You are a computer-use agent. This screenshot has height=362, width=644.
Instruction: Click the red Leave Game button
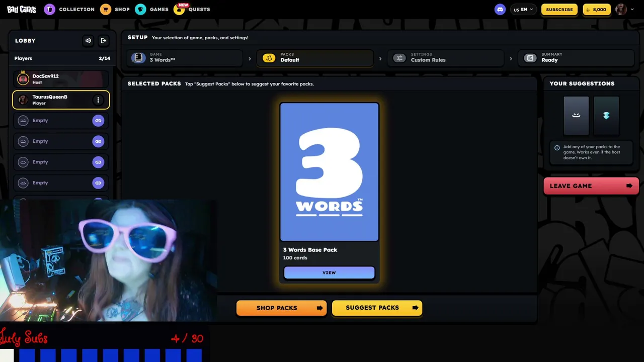tap(591, 186)
